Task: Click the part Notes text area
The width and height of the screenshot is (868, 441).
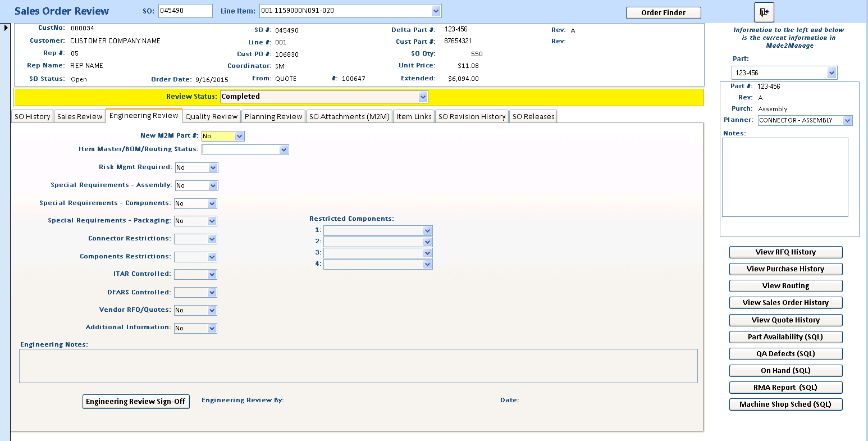Action: tap(785, 177)
